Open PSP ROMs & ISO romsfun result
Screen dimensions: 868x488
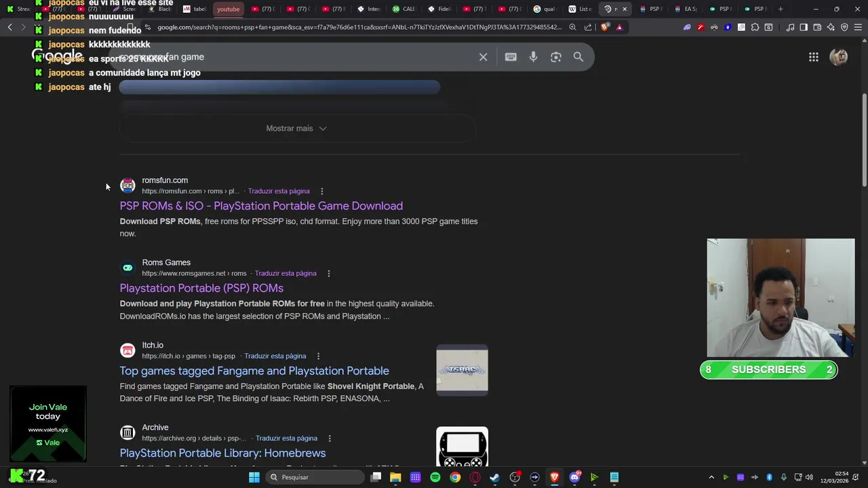[x=261, y=206]
